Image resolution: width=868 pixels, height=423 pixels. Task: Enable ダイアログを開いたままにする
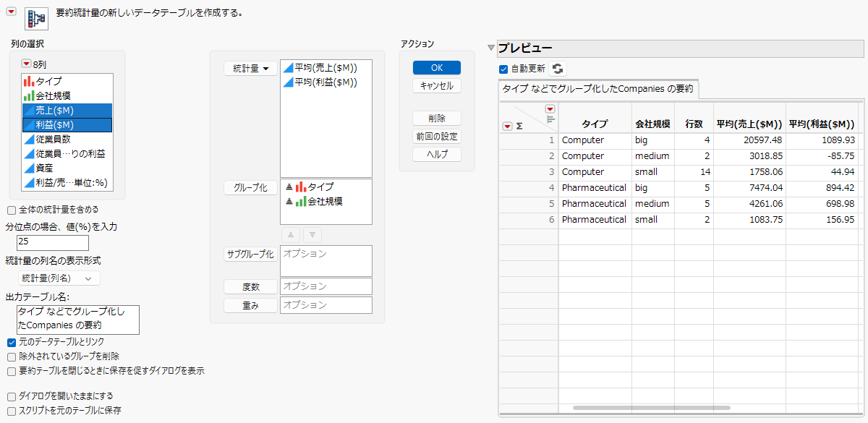coord(12,396)
